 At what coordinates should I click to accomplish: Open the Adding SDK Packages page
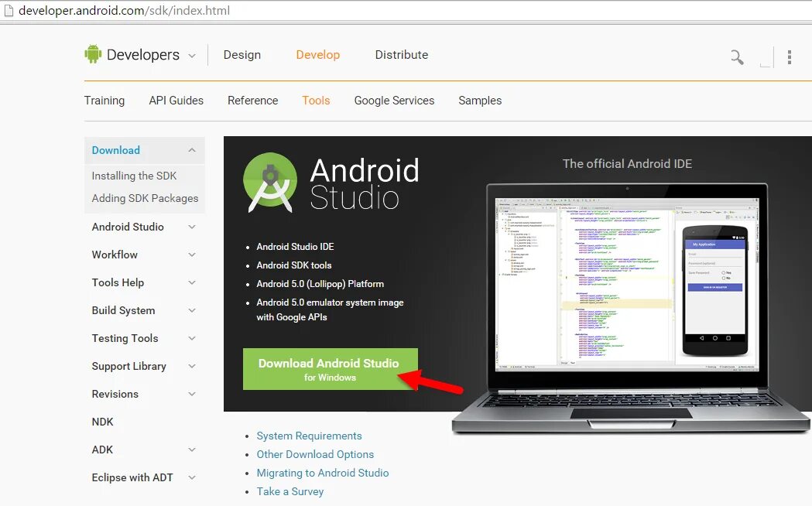145,198
